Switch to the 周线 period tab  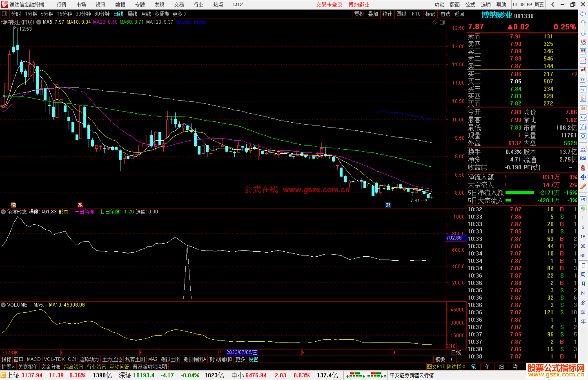132,14
